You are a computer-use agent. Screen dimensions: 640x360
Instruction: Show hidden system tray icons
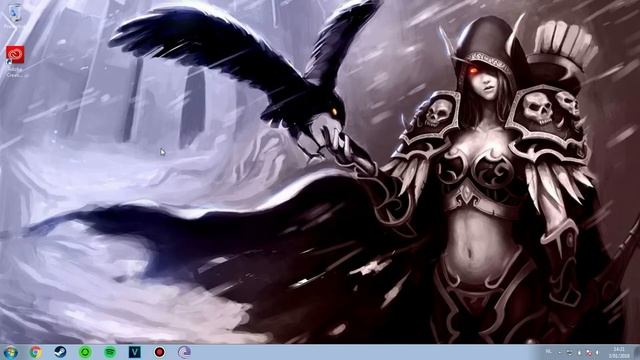(x=560, y=352)
